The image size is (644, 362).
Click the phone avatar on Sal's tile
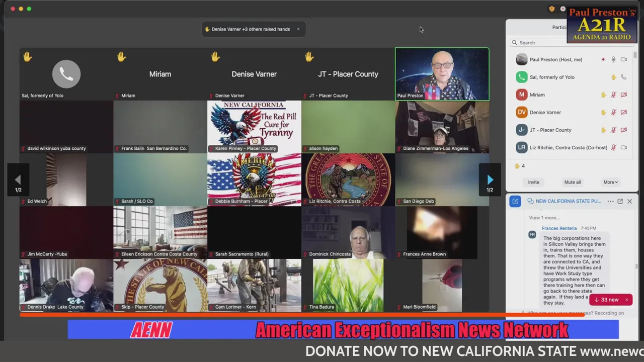pos(66,74)
